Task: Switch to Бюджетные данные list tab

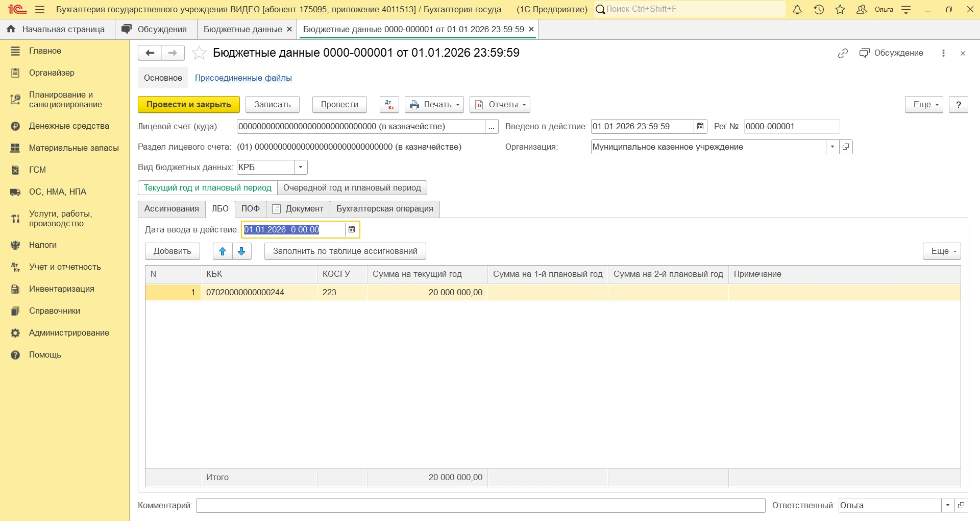Action: tap(243, 30)
